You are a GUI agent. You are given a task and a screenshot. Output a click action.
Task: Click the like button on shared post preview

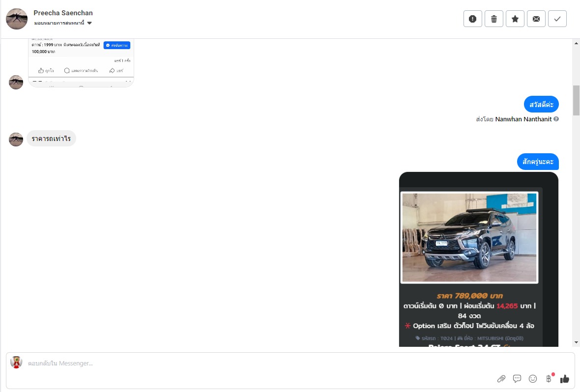tap(46, 71)
